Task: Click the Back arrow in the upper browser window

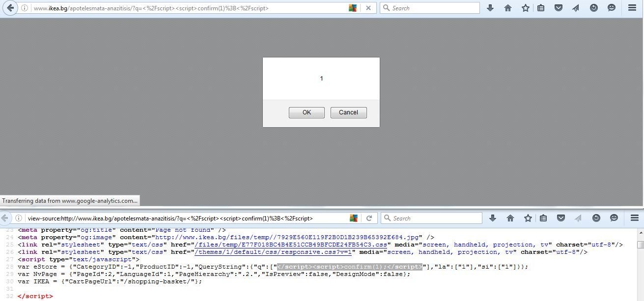Action: coord(10,8)
